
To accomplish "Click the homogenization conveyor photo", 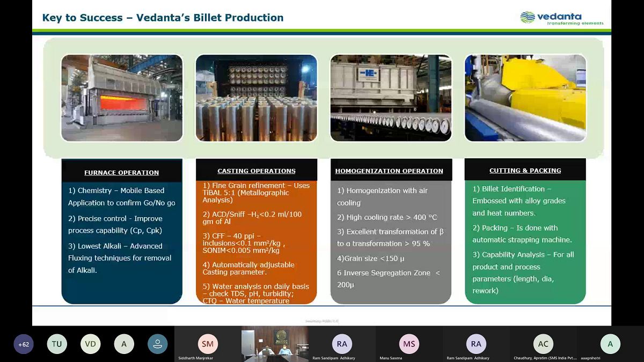I will pos(391,98).
